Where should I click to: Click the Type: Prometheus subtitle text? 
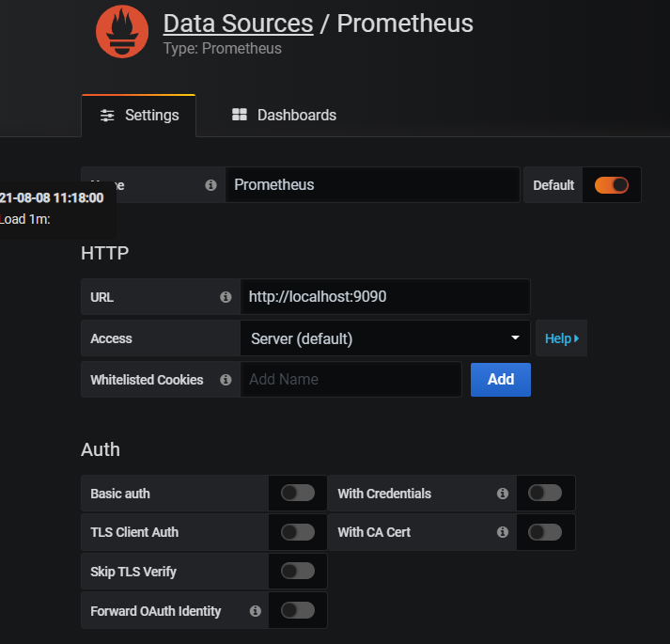click(222, 48)
